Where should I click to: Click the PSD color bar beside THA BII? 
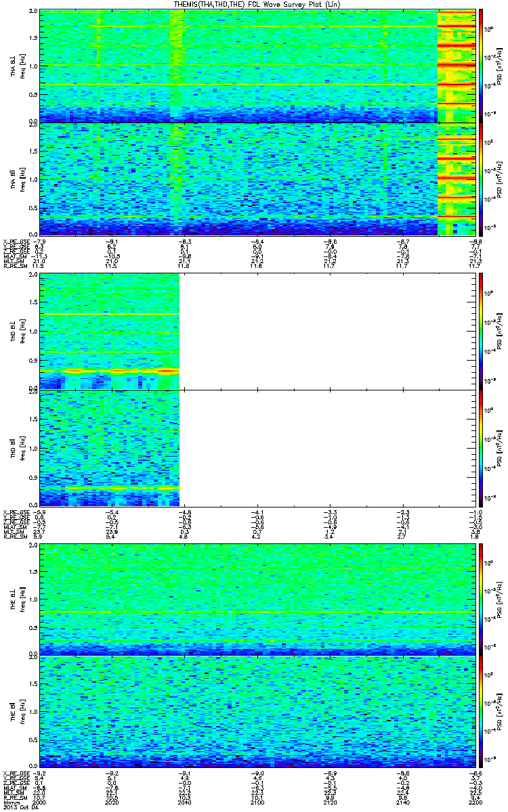(481, 179)
